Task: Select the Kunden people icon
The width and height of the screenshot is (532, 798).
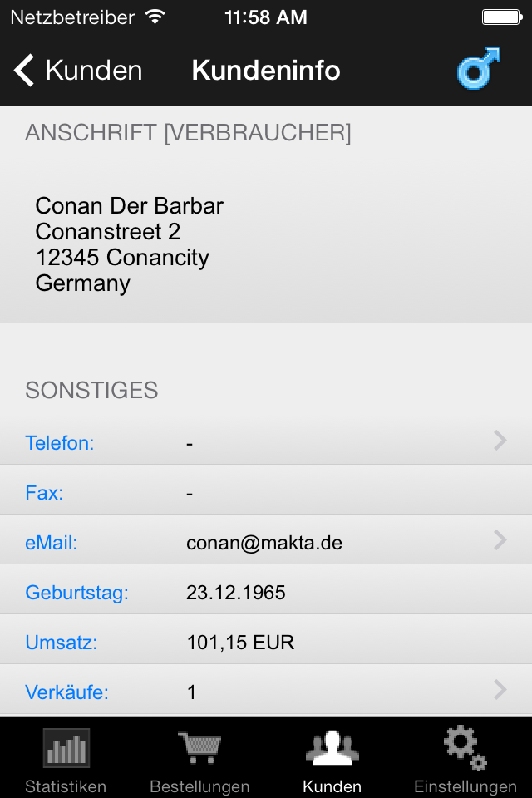Action: (332, 748)
